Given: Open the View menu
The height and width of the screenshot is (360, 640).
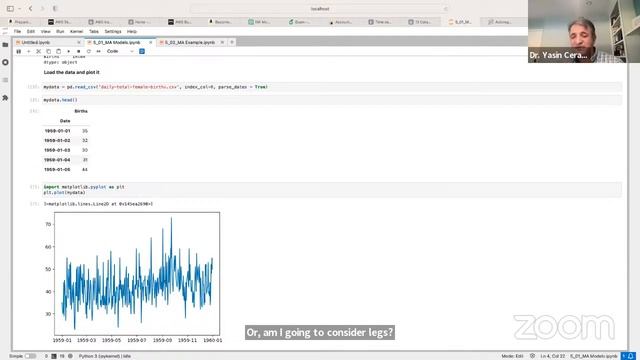Looking at the screenshot, I should click(46, 31).
